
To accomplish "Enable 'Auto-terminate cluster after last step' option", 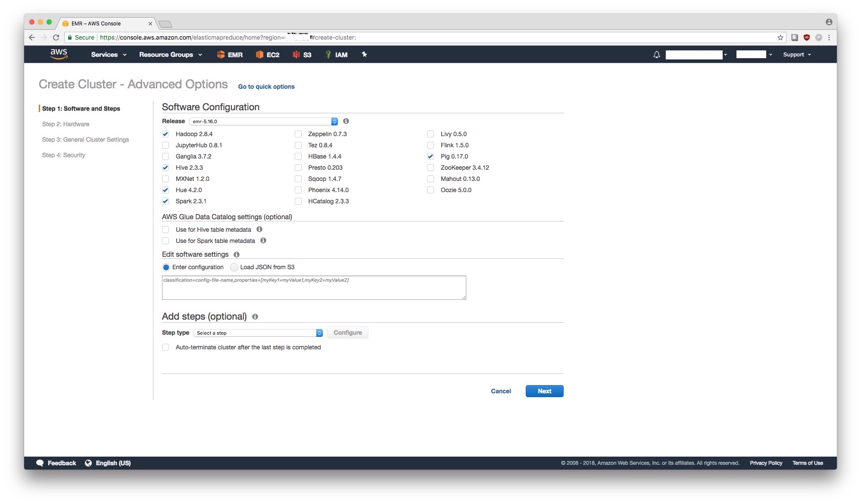I will click(x=165, y=347).
